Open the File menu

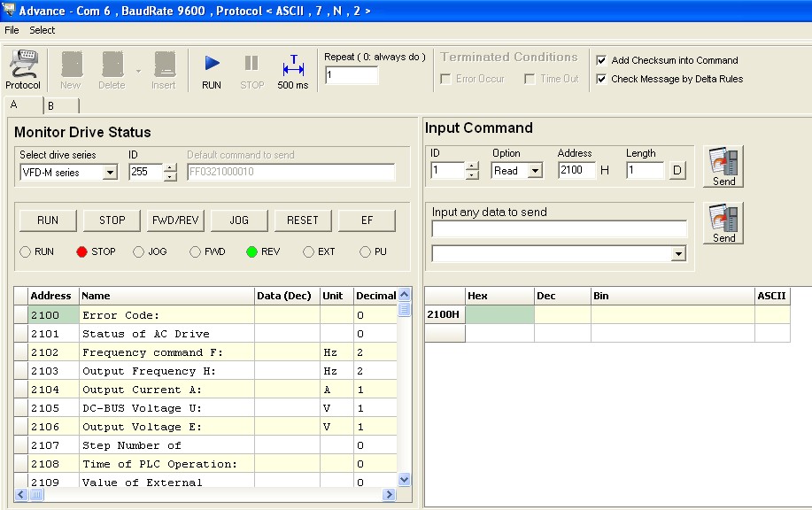click(x=12, y=30)
